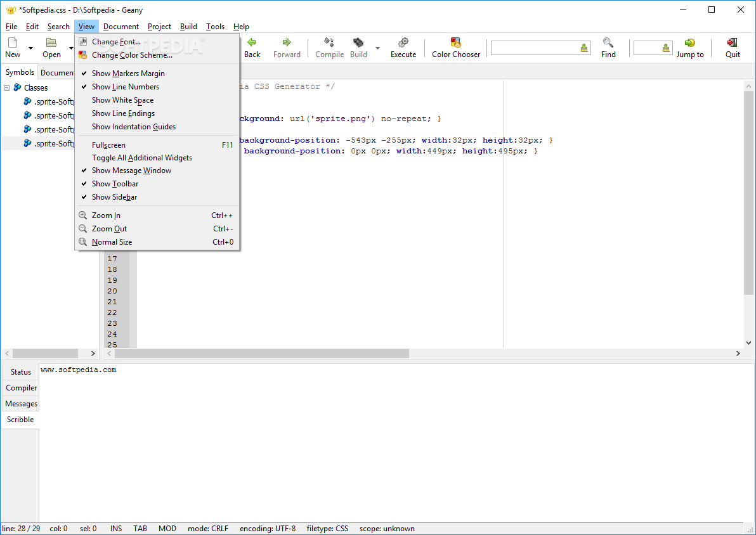Select Zoom In from View menu
This screenshot has width=756, height=535.
click(x=157, y=216)
